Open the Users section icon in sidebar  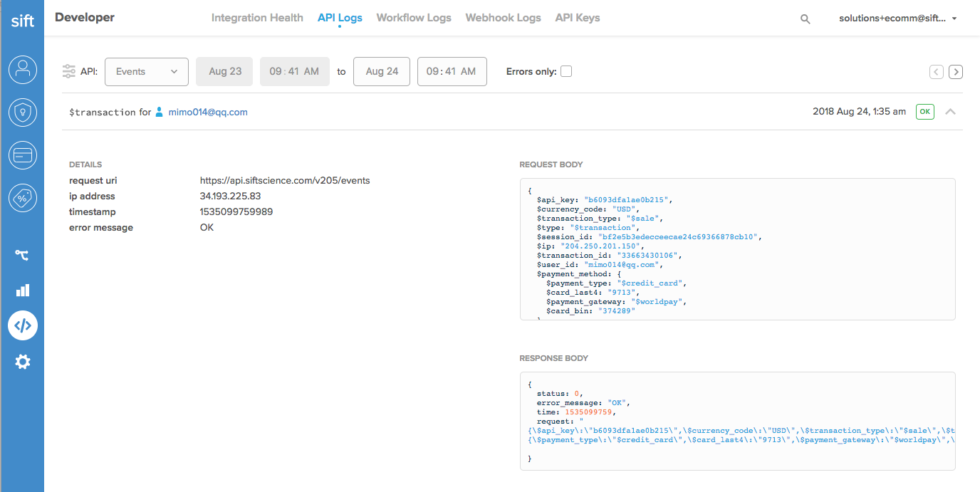click(x=22, y=69)
